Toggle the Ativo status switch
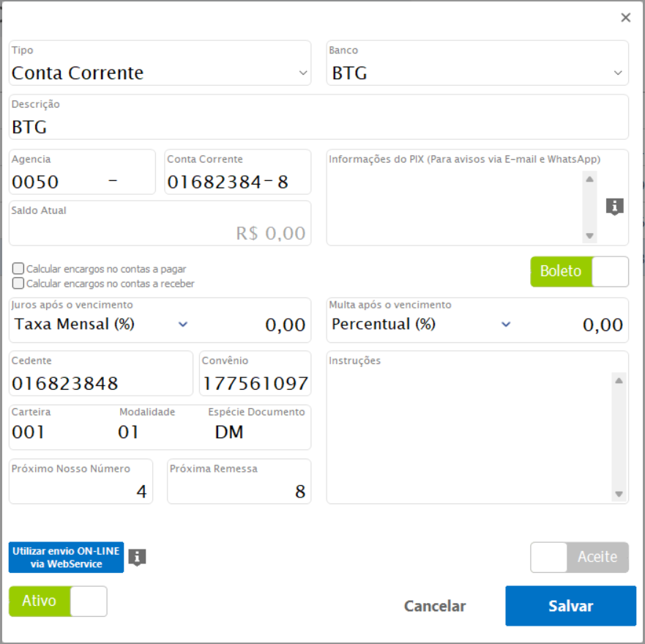645x644 pixels. [58, 602]
